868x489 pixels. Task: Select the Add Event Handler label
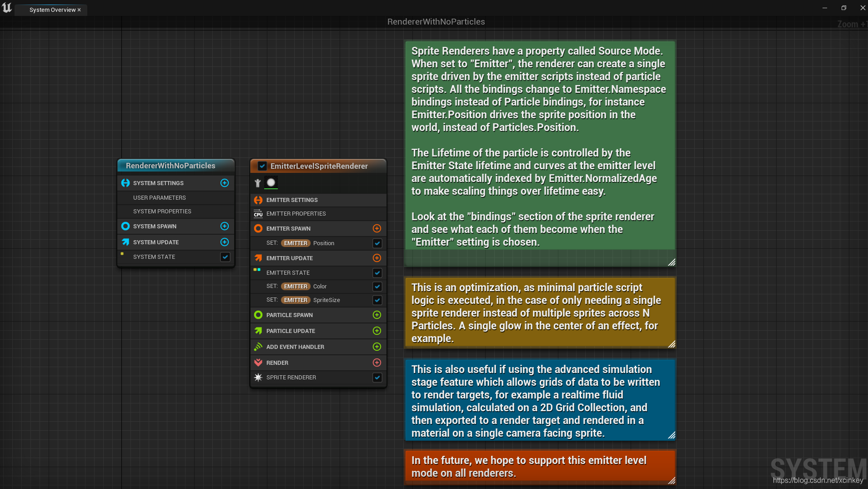tap(295, 347)
